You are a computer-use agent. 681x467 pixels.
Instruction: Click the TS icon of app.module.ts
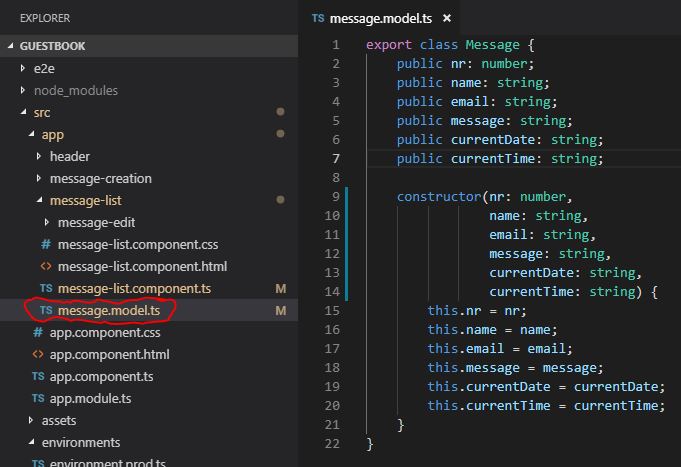pos(38,399)
